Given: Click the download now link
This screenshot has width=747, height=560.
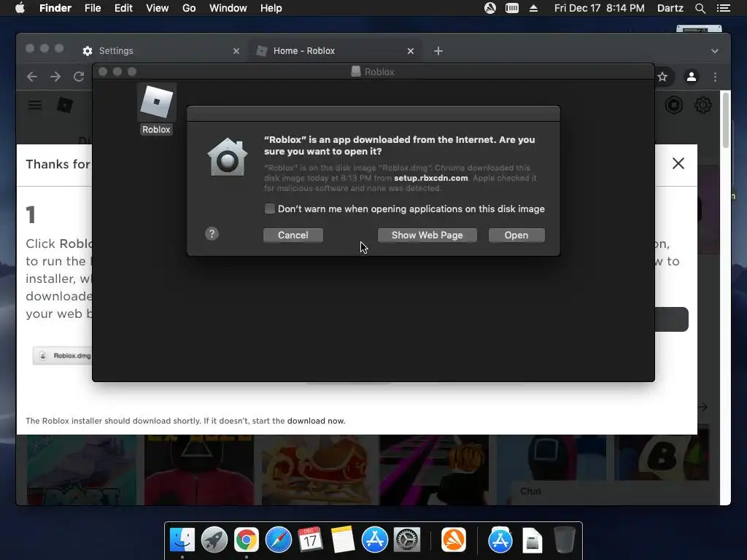Looking at the screenshot, I should 316,421.
